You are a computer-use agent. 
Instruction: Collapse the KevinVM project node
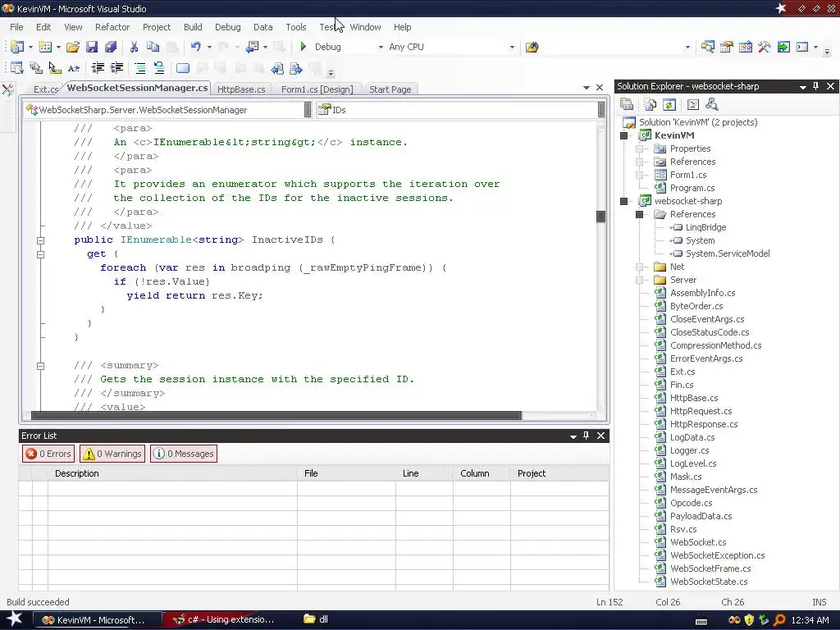pyautogui.click(x=624, y=135)
